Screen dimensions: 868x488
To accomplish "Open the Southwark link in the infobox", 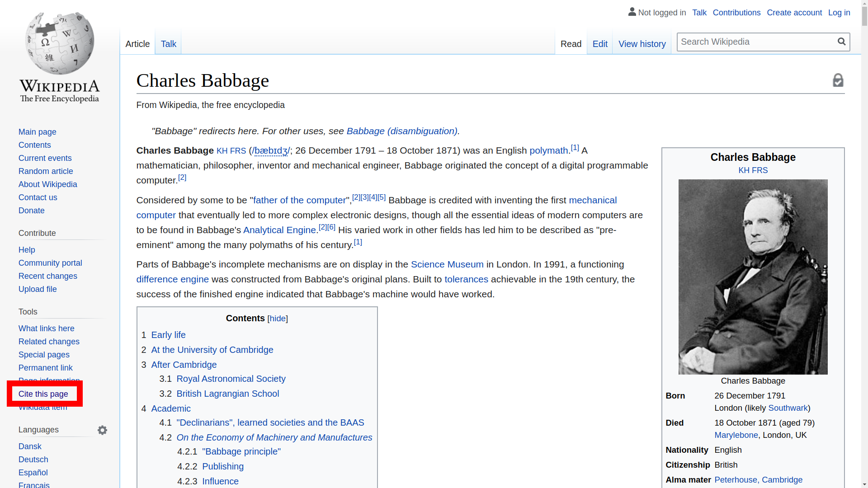I will click(x=788, y=408).
